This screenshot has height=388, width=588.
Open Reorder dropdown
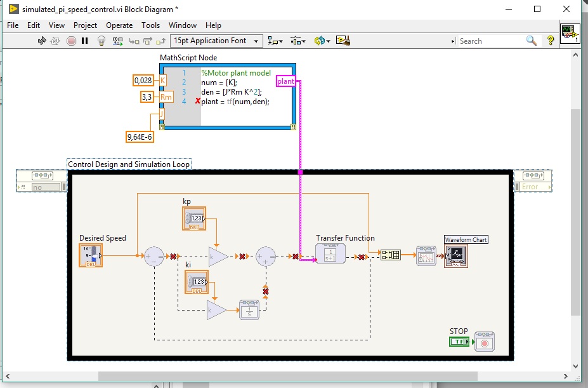click(x=322, y=41)
